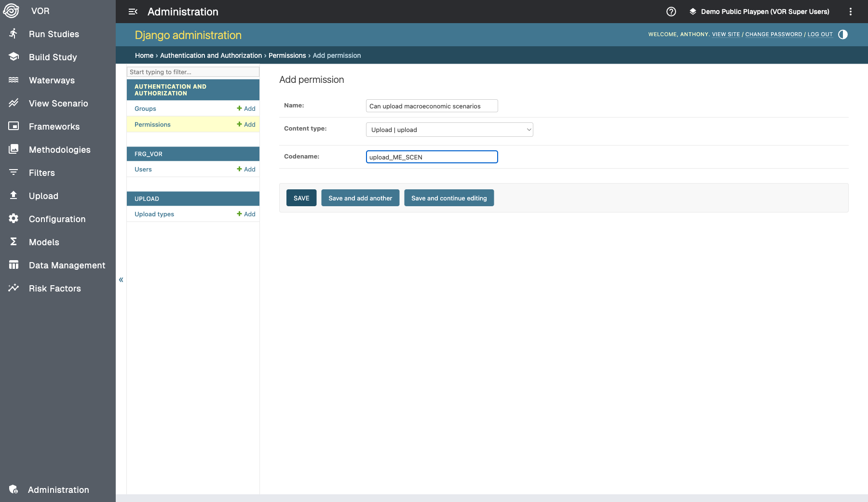
Task: Switch workspace via Demo Public Playpen selector
Action: (759, 12)
